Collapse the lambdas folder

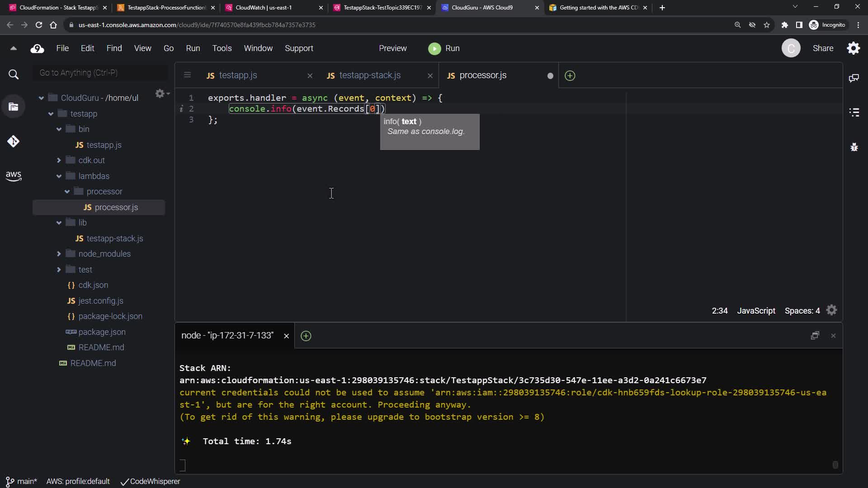59,176
